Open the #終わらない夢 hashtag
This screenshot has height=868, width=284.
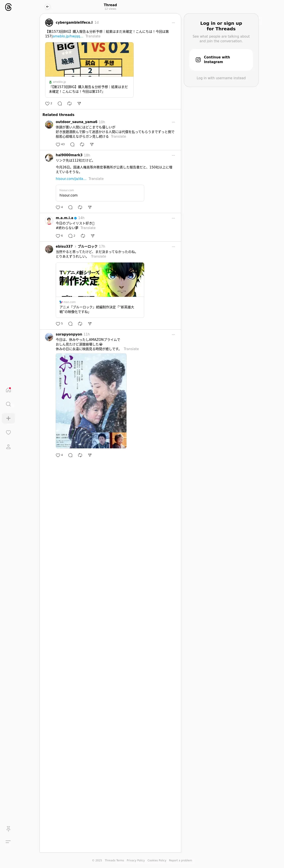click(67, 228)
